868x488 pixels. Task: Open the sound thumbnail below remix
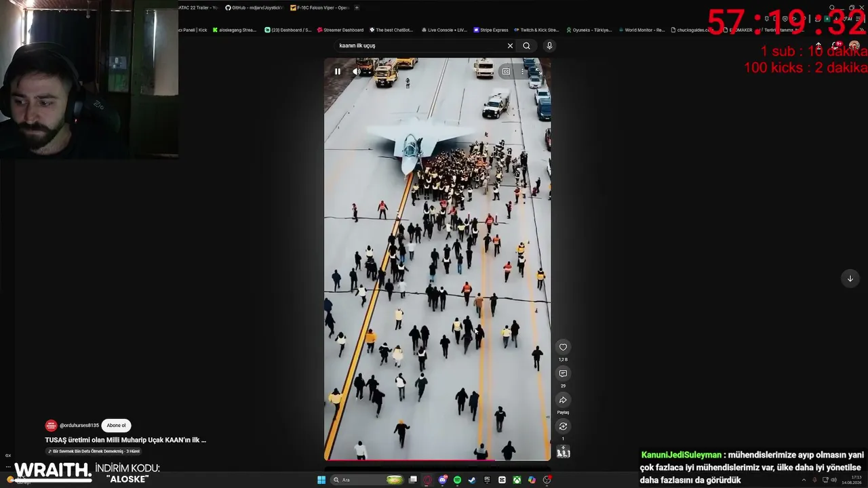(x=563, y=452)
